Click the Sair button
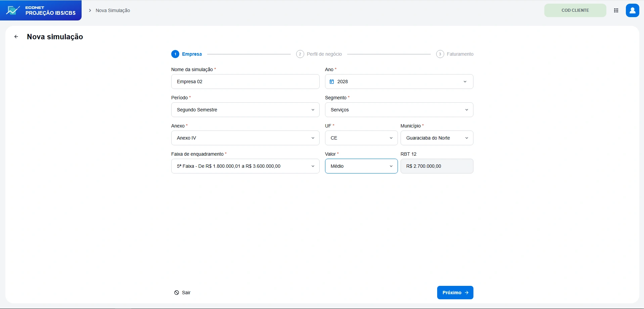 (x=182, y=293)
